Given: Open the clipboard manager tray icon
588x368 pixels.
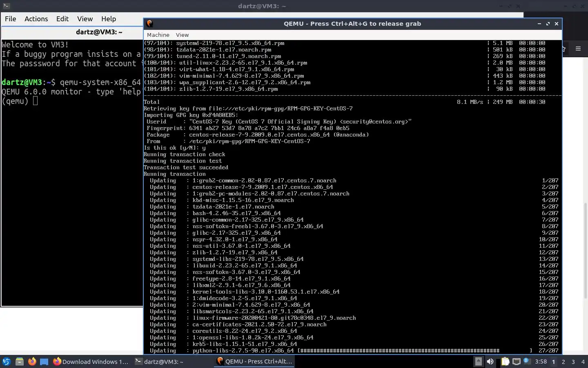Looking at the screenshot, I should click(506, 361).
